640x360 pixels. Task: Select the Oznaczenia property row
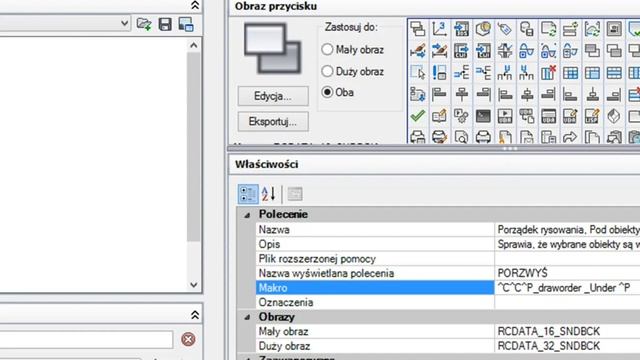(x=448, y=302)
